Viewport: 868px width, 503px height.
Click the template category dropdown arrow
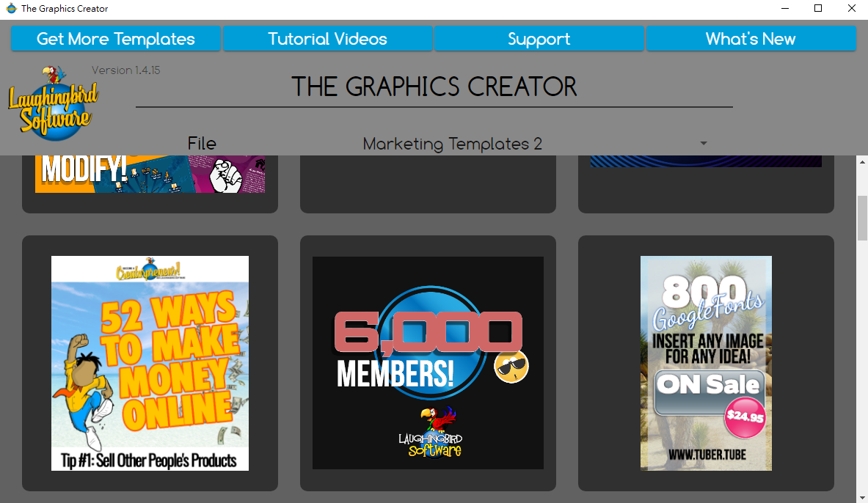pyautogui.click(x=704, y=143)
